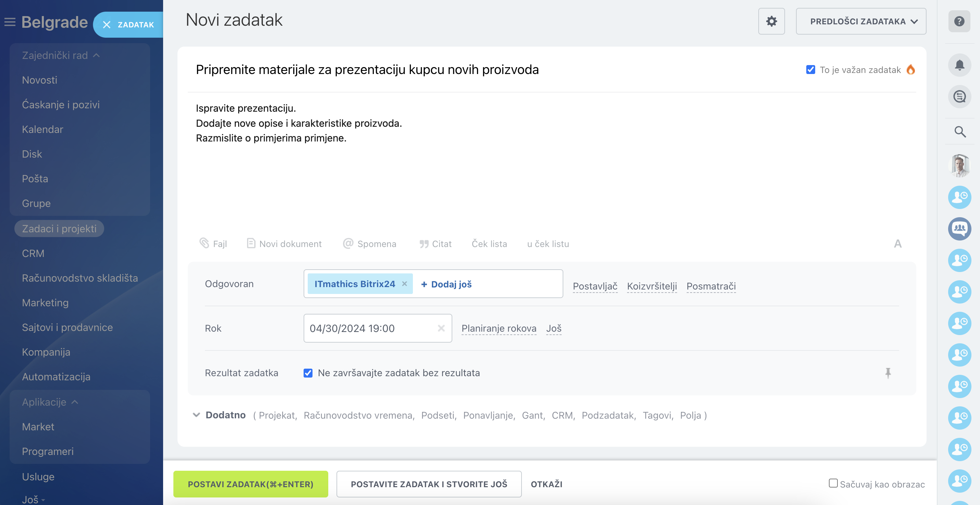Screen dimensions: 980x505
Task: Clear the deadline date with the X
Action: (x=441, y=328)
